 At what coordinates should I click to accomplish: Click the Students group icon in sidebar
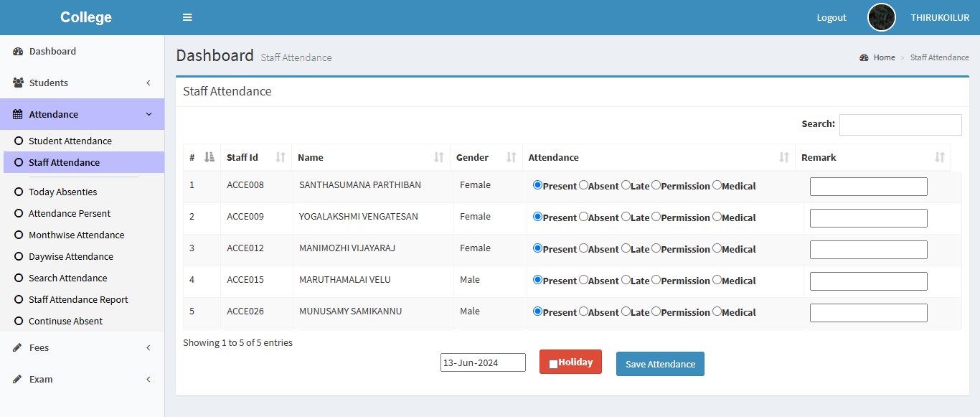pyautogui.click(x=18, y=83)
